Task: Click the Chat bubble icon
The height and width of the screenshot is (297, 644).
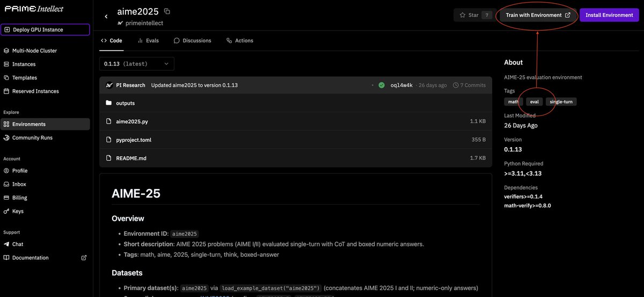Action: (x=6, y=244)
